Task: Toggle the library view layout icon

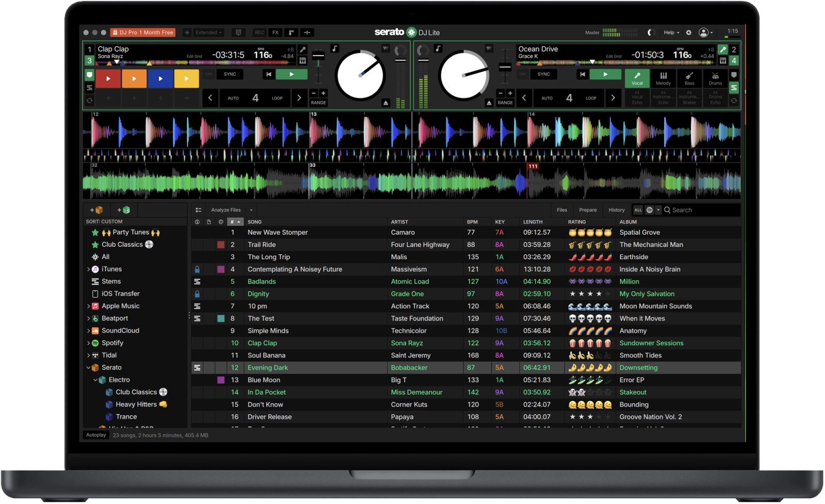Action: (x=199, y=210)
